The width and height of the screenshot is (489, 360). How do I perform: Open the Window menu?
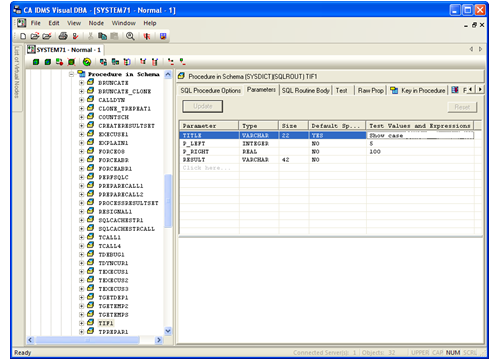(124, 23)
